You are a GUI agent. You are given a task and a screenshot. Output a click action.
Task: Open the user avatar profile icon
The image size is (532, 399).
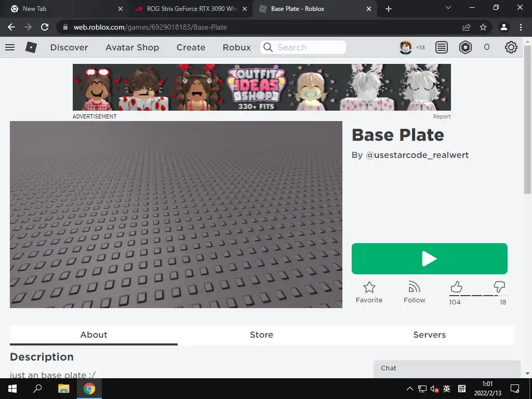[x=405, y=47]
